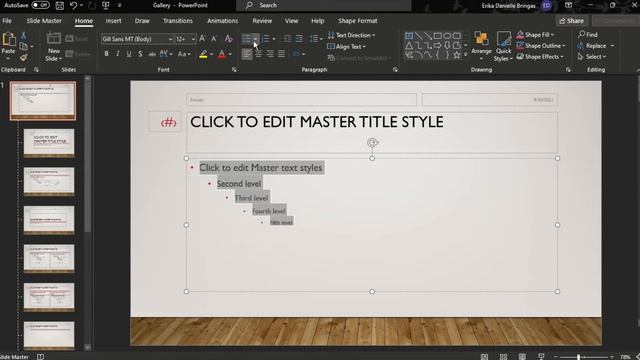Image resolution: width=640 pixels, height=360 pixels.
Task: Open the Bullets dropdown arrow
Action: tap(256, 39)
